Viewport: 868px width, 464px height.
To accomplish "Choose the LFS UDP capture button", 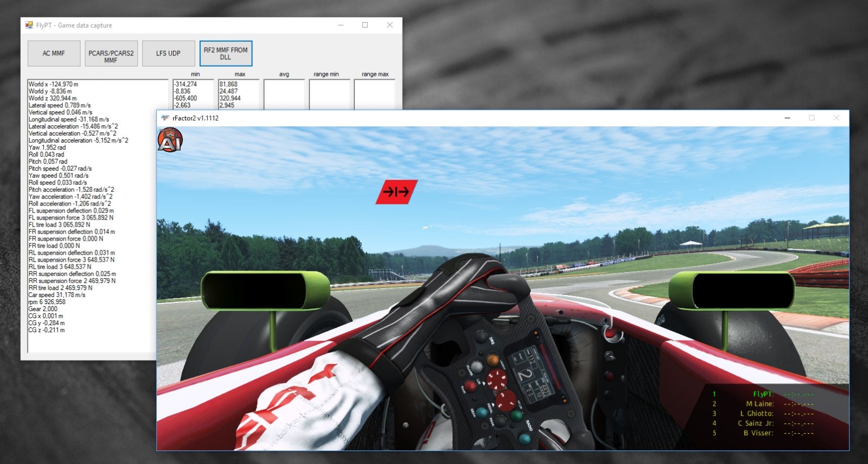I will (168, 53).
